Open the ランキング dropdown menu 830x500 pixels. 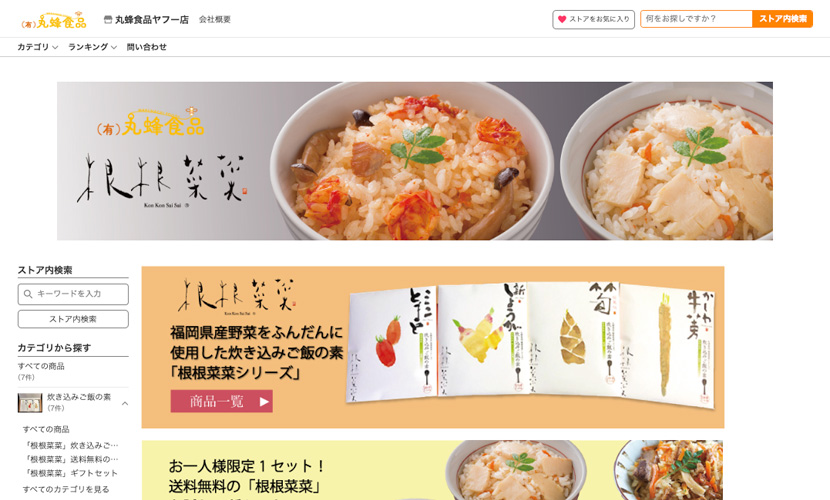pyautogui.click(x=92, y=47)
